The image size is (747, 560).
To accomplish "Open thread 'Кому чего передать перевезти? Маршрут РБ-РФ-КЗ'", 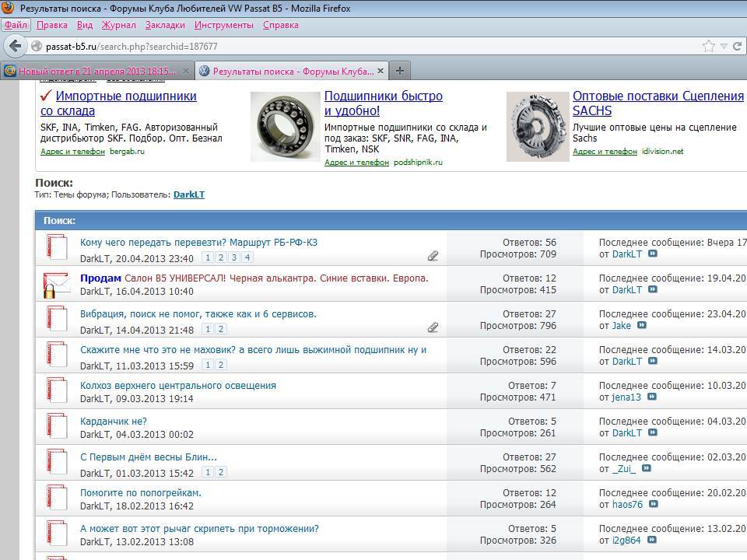I will point(198,243).
